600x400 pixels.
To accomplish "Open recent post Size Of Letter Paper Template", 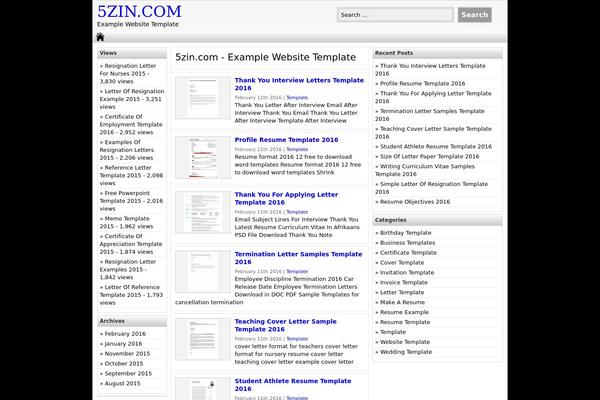I will click(429, 157).
